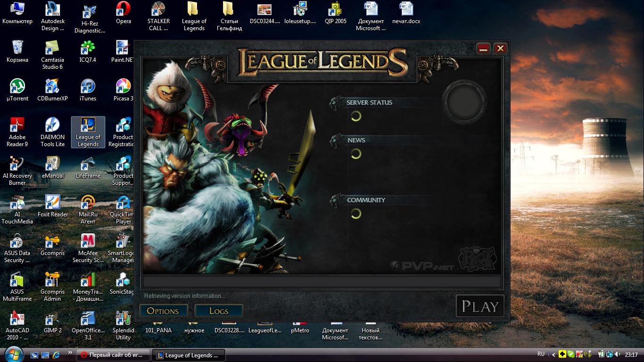Click the Server Status section header
Image resolution: width=644 pixels, height=362 pixels.
(x=369, y=102)
